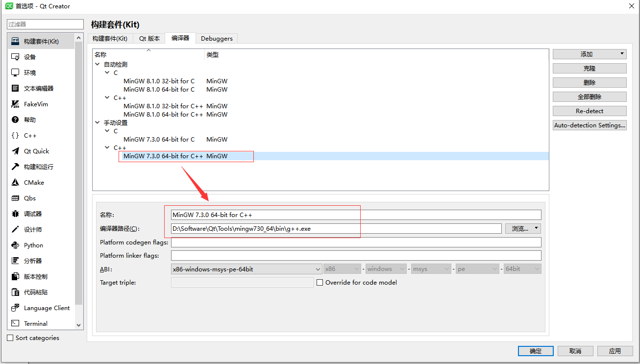Click the 克隆 clone button
Screen dimensions: 640x364
pyautogui.click(x=590, y=68)
